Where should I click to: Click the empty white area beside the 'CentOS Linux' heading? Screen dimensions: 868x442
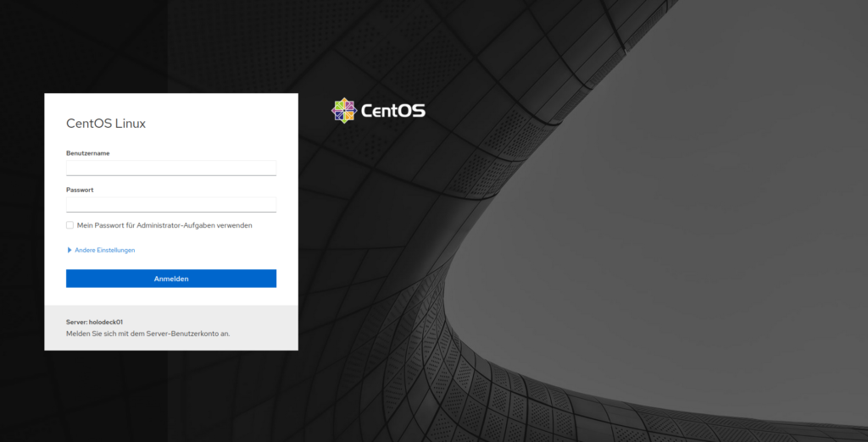click(x=221, y=124)
